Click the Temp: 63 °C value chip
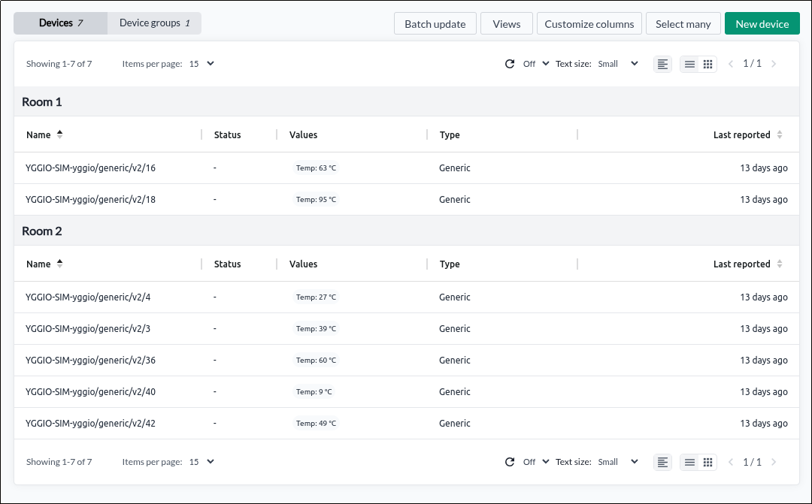Viewport: 812px width, 504px height. pyautogui.click(x=316, y=168)
